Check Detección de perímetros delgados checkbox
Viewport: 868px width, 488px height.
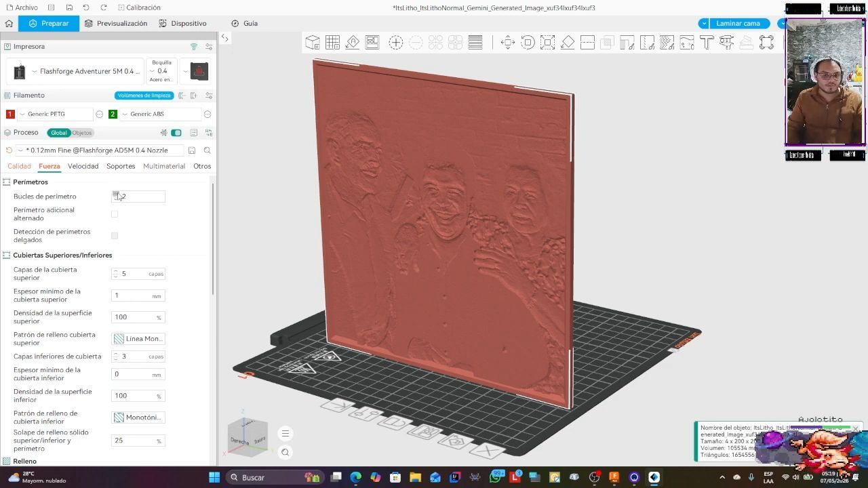tap(115, 236)
